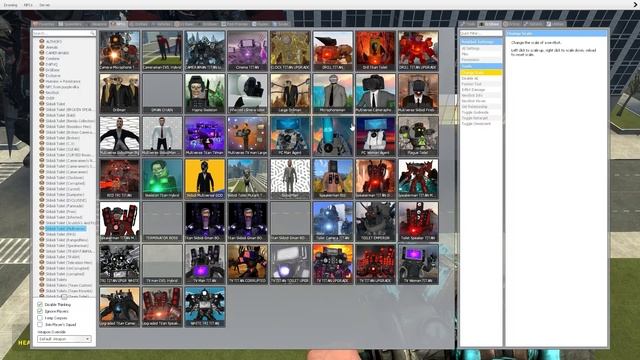The image size is (640, 360).
Task: Select the Multiverse TVman Large thumbnail
Action: pyautogui.click(x=247, y=136)
